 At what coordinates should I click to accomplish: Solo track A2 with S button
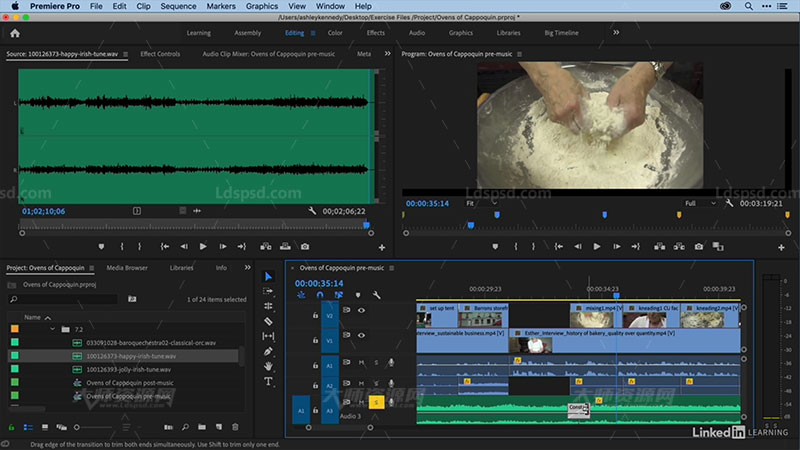pyautogui.click(x=376, y=383)
